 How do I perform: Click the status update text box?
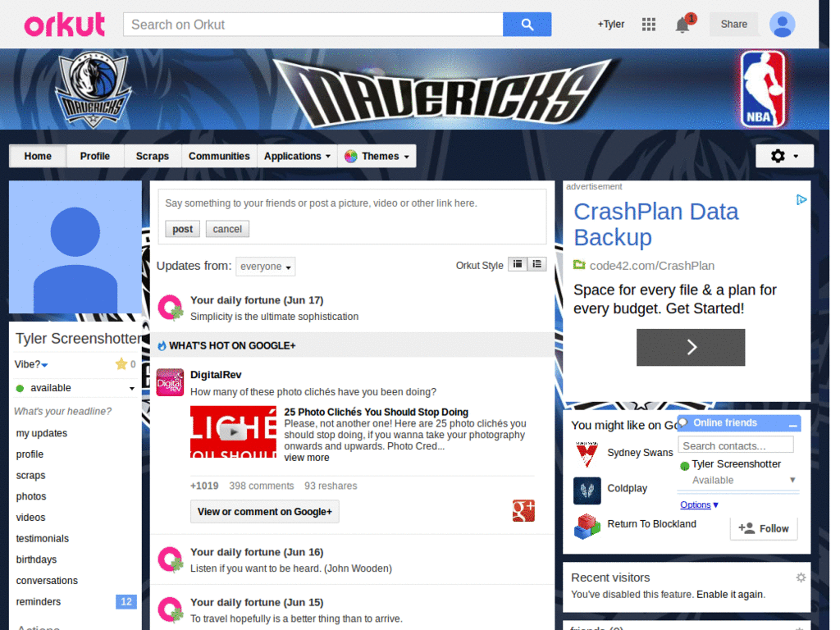pyautogui.click(x=352, y=203)
